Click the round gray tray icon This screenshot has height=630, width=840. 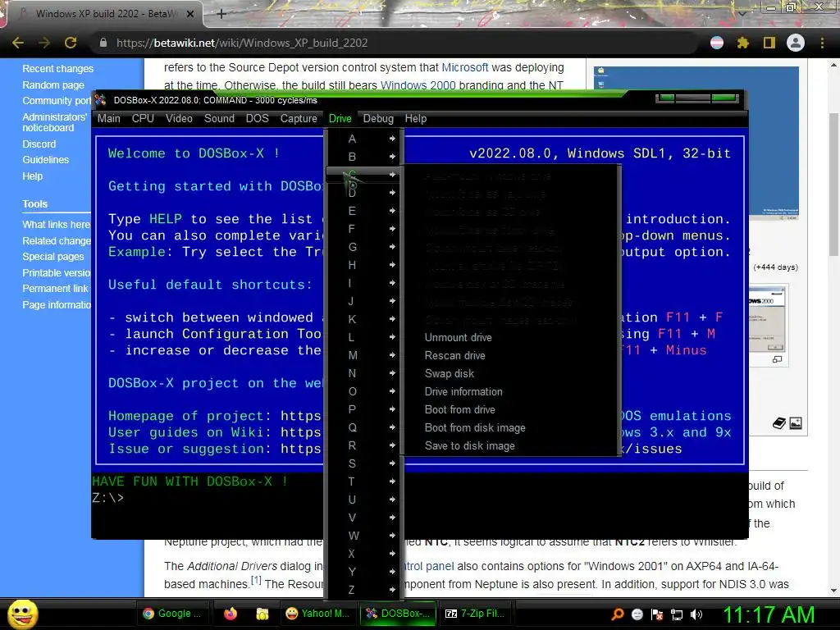tap(637, 614)
